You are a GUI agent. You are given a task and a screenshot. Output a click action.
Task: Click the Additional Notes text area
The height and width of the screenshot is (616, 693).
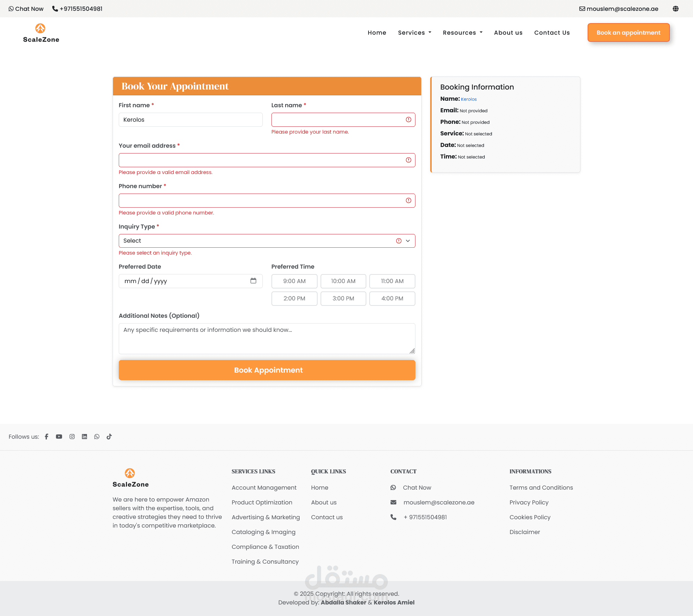tap(267, 338)
